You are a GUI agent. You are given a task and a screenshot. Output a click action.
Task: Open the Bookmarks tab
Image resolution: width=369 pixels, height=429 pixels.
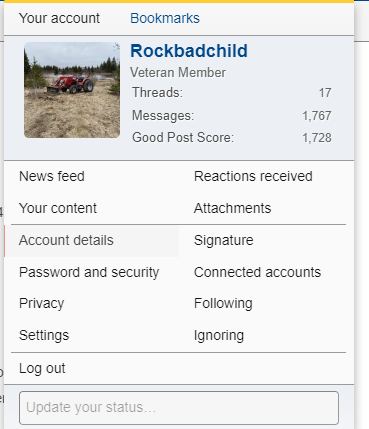click(x=165, y=18)
